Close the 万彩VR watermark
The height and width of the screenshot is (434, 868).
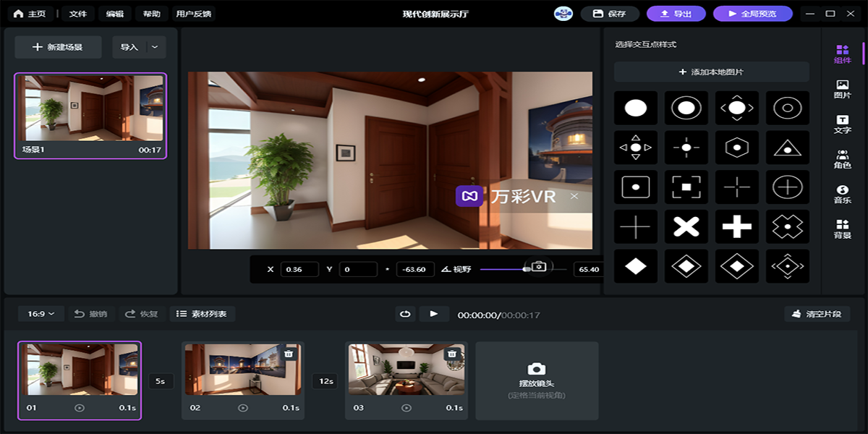tap(574, 196)
